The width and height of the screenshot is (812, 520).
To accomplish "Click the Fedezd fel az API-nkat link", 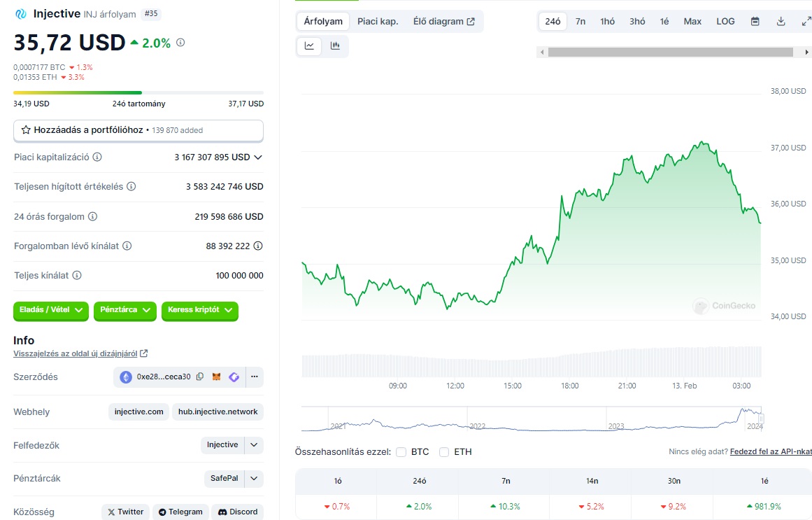I will (771, 451).
